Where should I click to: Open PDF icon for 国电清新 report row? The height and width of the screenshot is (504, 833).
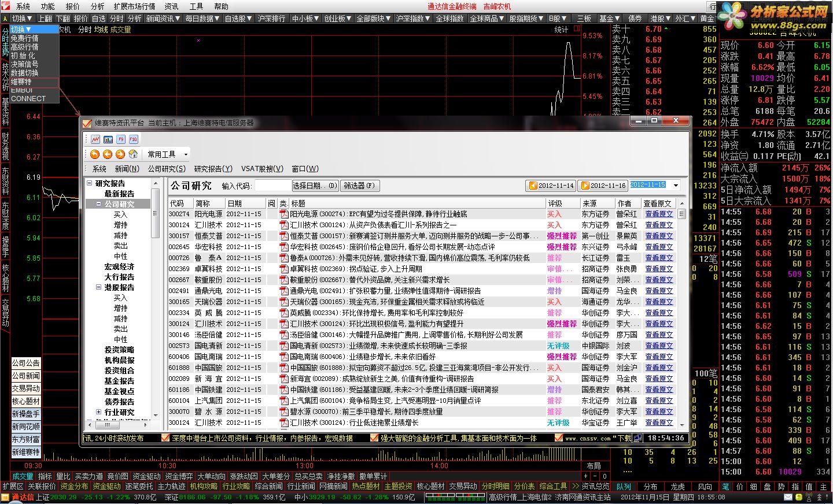click(x=284, y=346)
